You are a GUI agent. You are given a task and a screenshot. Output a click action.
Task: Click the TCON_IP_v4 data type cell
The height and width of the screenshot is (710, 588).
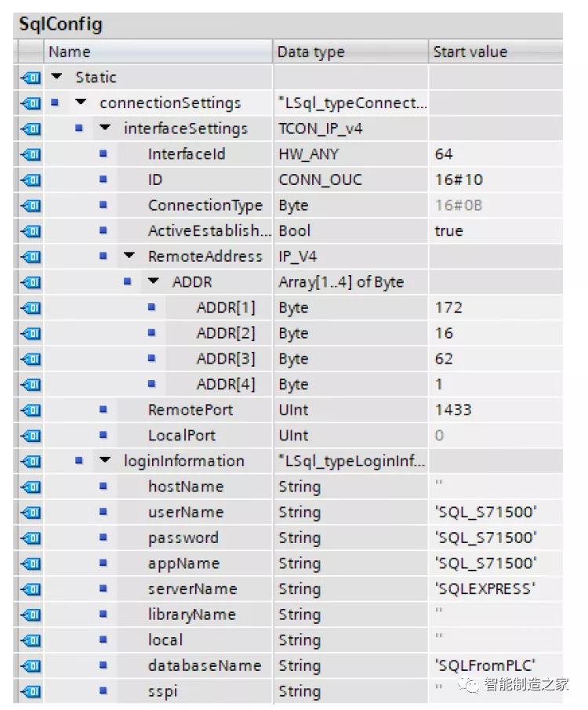click(x=350, y=129)
